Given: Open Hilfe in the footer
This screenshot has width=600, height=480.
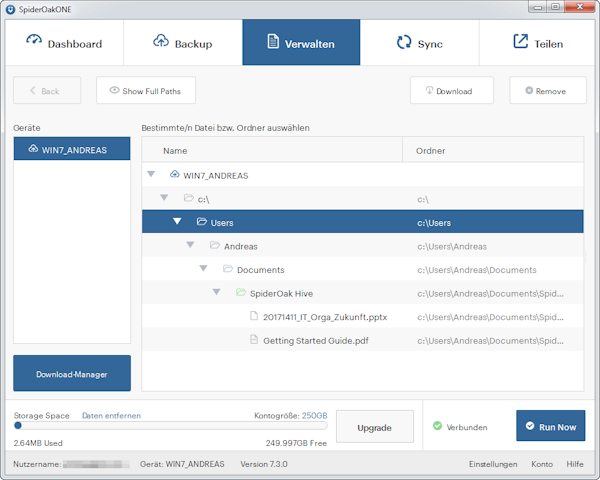Looking at the screenshot, I should pos(575,464).
